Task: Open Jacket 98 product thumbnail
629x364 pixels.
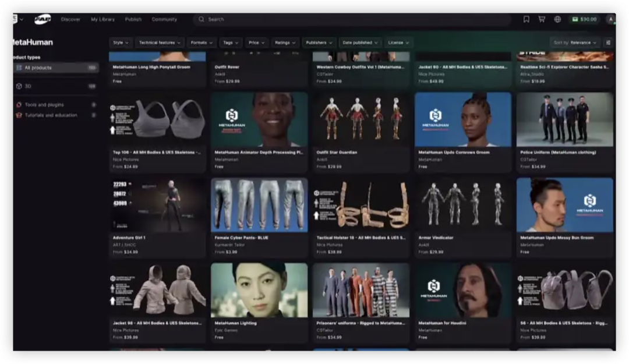Action: pos(157,291)
